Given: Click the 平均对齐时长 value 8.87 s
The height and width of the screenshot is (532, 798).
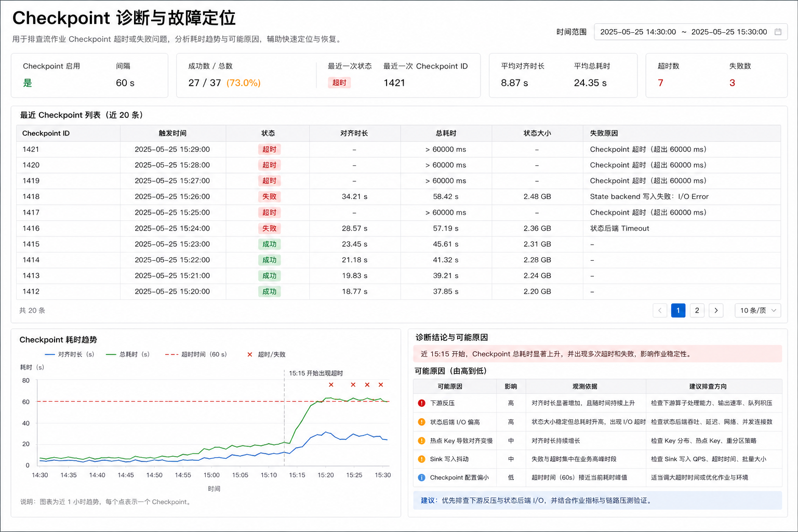Looking at the screenshot, I should point(514,83).
